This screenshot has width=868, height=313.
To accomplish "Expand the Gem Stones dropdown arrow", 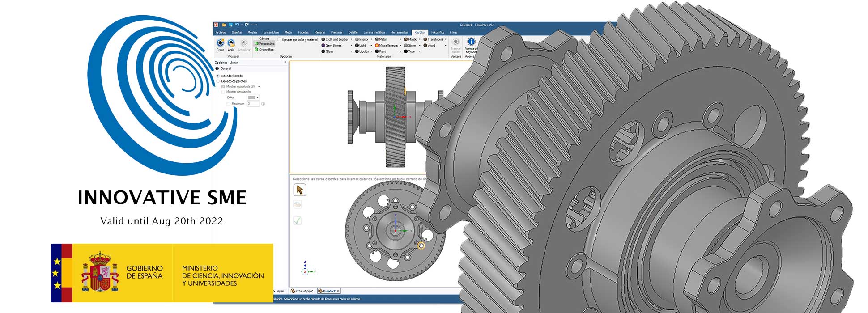I will [x=351, y=45].
